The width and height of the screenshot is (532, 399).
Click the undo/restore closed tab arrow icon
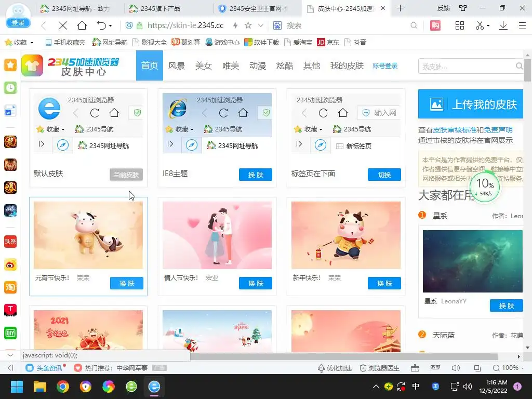(x=101, y=25)
